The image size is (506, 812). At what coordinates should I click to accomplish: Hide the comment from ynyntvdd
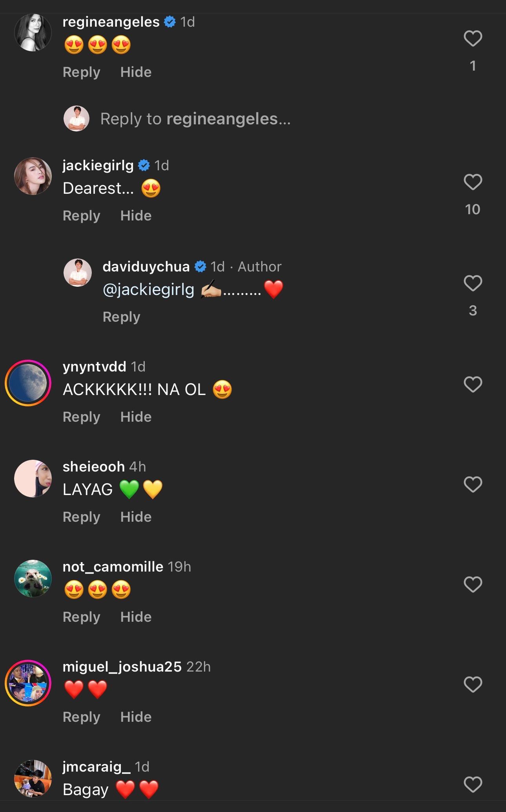[136, 417]
